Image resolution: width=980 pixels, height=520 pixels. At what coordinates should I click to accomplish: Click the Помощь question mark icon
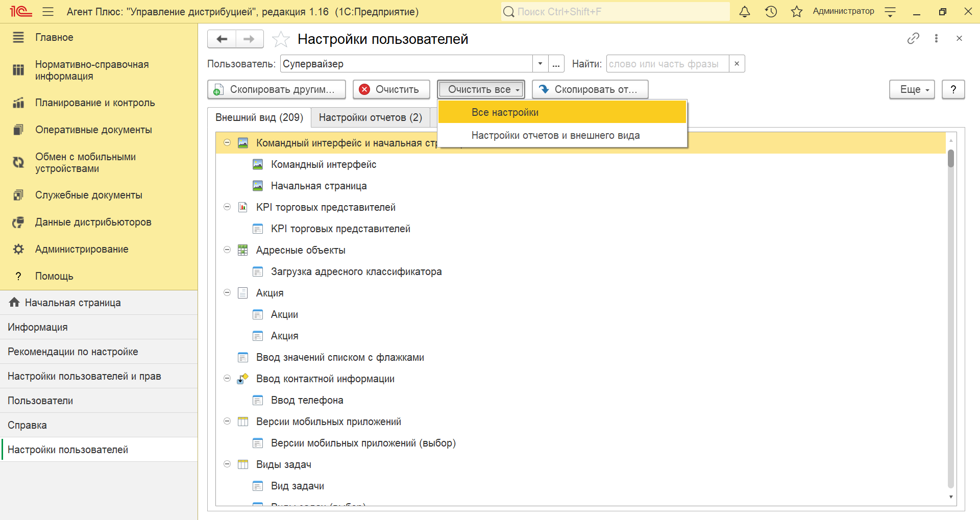click(x=18, y=276)
